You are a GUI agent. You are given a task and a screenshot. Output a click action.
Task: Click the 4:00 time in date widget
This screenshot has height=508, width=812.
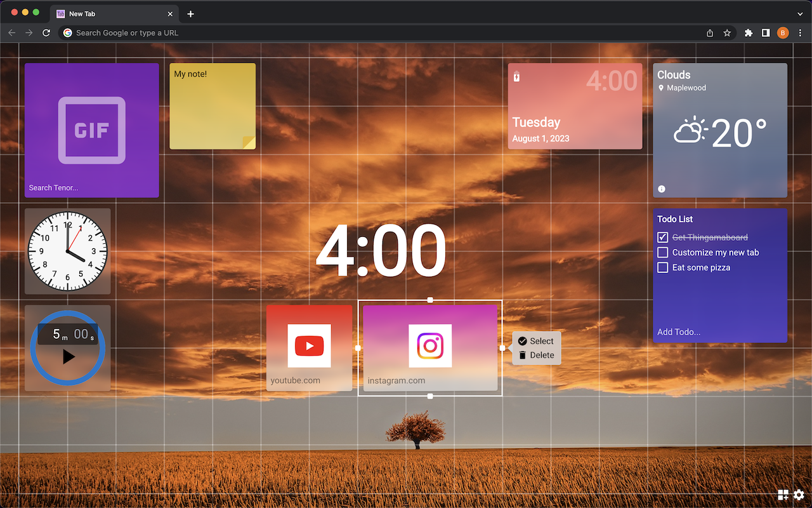click(x=612, y=81)
